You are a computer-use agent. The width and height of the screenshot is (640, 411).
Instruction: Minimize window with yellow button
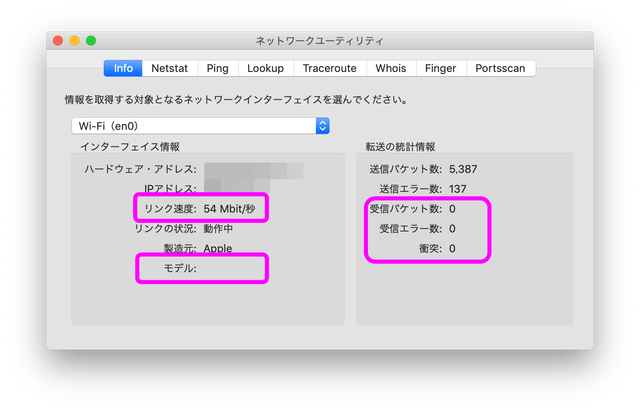click(74, 41)
